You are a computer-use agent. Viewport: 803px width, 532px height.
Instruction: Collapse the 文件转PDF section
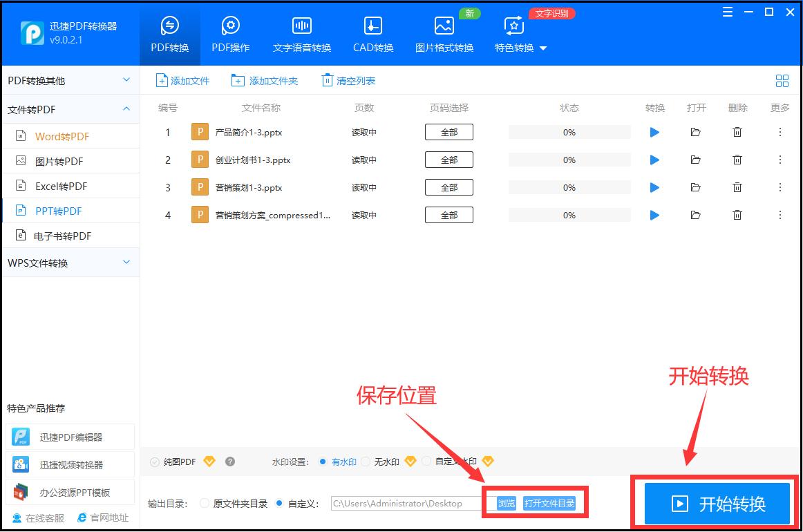click(126, 108)
